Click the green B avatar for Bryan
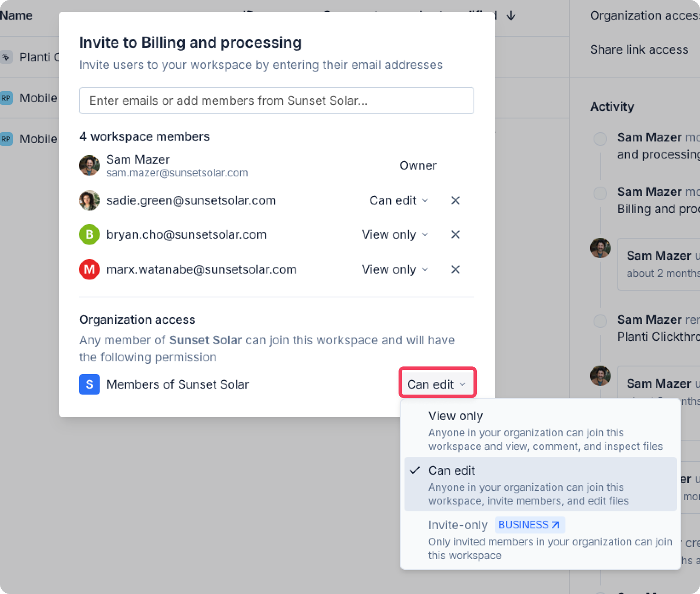This screenshot has height=594, width=700. coord(89,234)
